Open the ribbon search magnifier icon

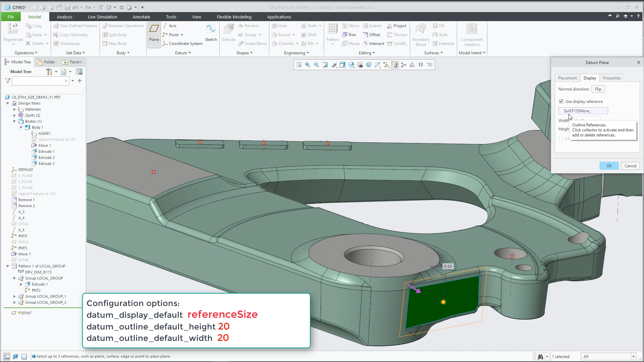pyautogui.click(x=618, y=16)
